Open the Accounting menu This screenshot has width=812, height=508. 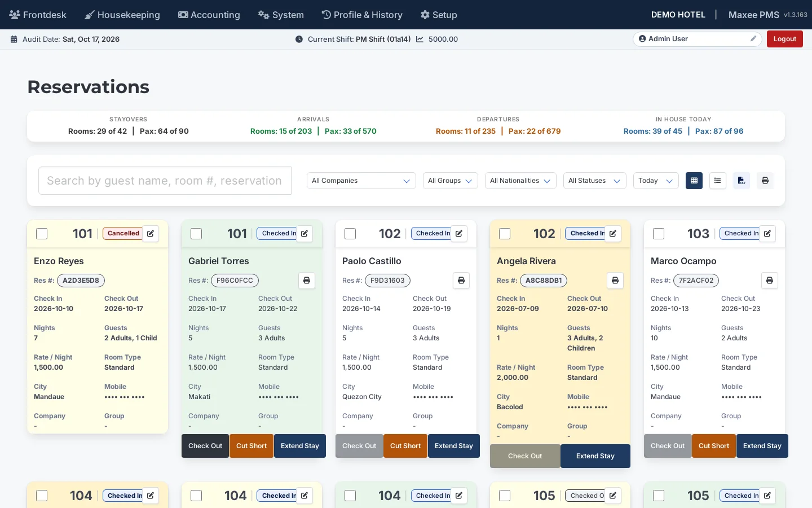209,15
